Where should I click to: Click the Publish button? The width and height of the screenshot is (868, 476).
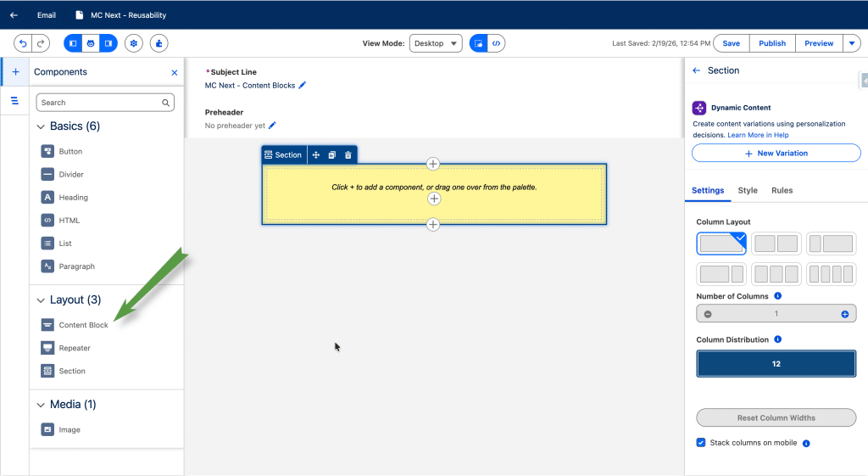tap(772, 43)
